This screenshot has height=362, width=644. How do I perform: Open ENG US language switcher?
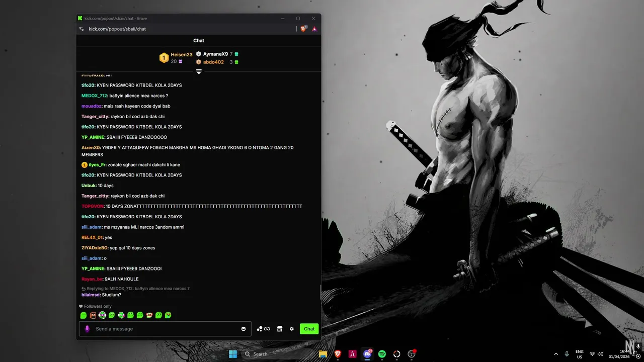pyautogui.click(x=580, y=354)
